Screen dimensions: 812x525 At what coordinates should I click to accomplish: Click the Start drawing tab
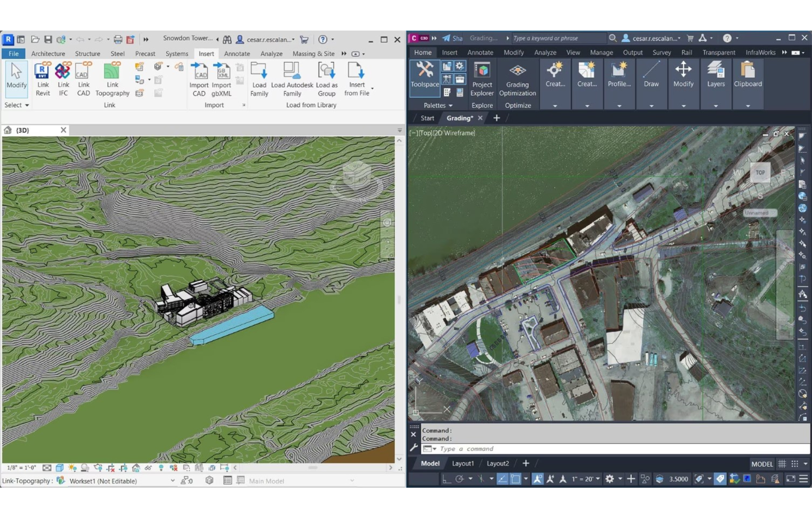(427, 118)
